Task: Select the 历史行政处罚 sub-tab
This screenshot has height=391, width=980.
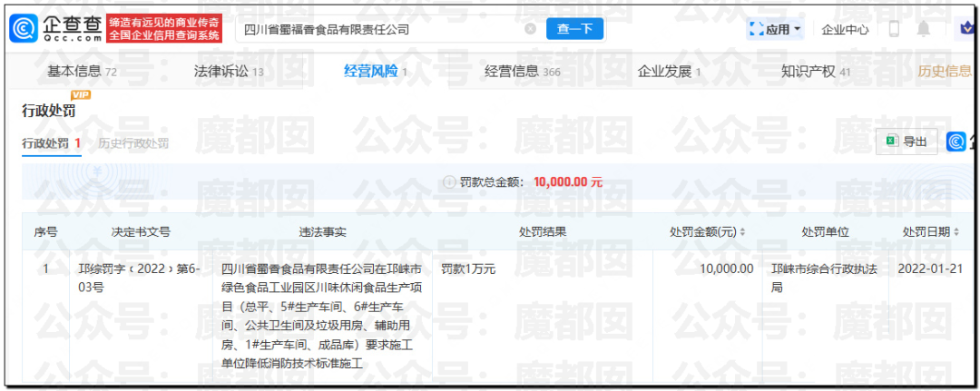Action: point(133,143)
